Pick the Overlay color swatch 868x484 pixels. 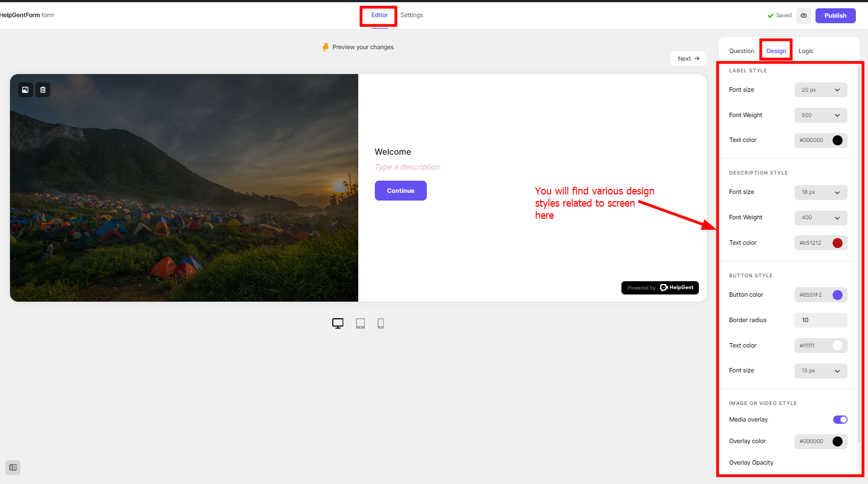pyautogui.click(x=838, y=441)
